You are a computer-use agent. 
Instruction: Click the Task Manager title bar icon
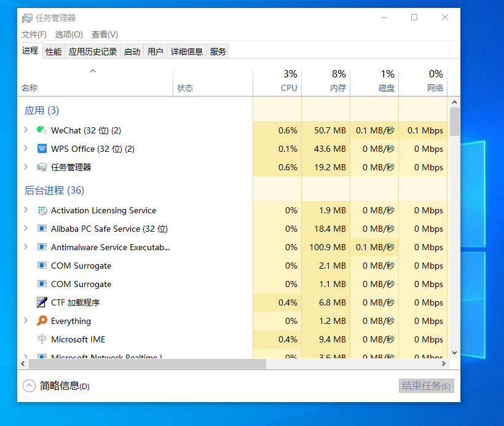[x=27, y=18]
